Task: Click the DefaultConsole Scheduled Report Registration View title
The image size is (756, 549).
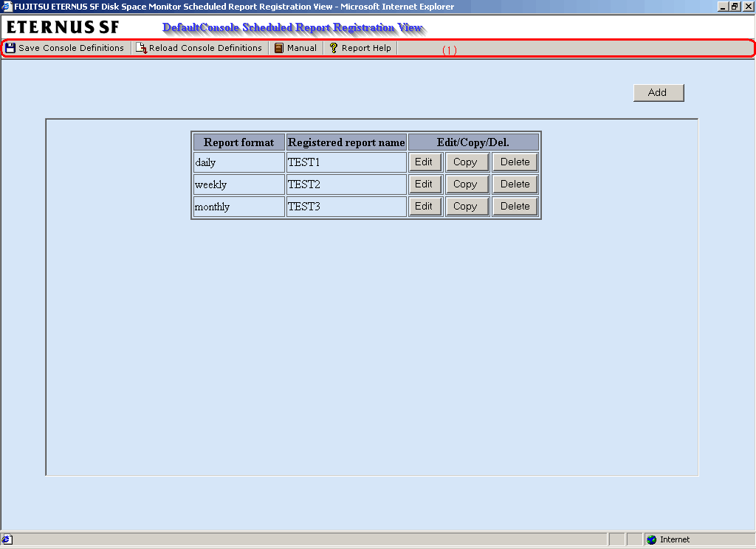Action: pyautogui.click(x=293, y=28)
